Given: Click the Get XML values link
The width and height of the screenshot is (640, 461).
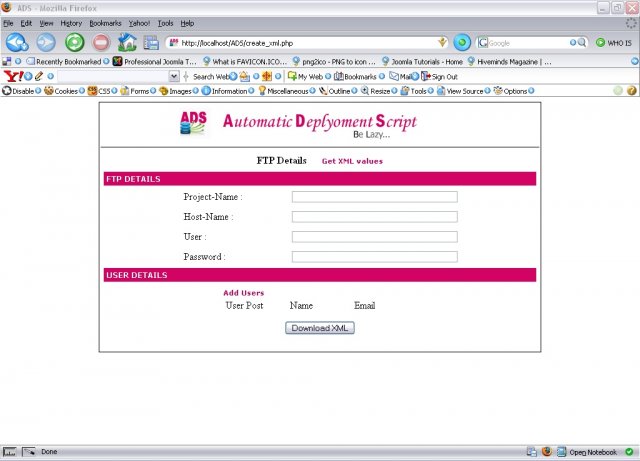Looking at the screenshot, I should tap(352, 161).
